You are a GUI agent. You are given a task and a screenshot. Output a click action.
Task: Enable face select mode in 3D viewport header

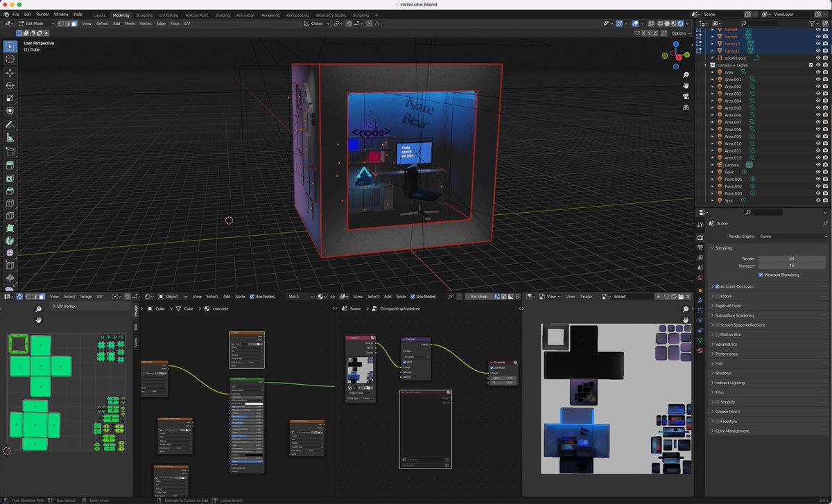click(x=73, y=24)
